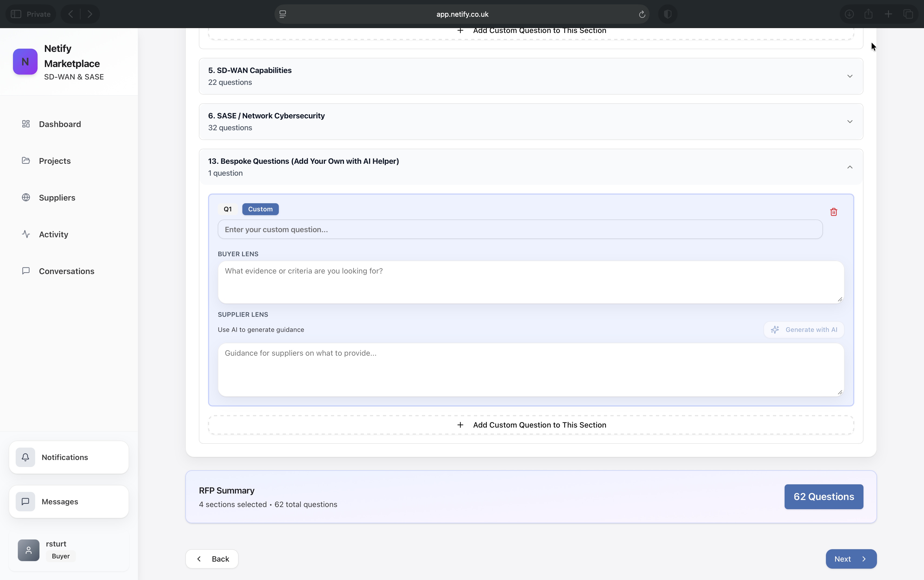The image size is (924, 580).
Task: Open Safari Downloads
Action: (x=848, y=14)
